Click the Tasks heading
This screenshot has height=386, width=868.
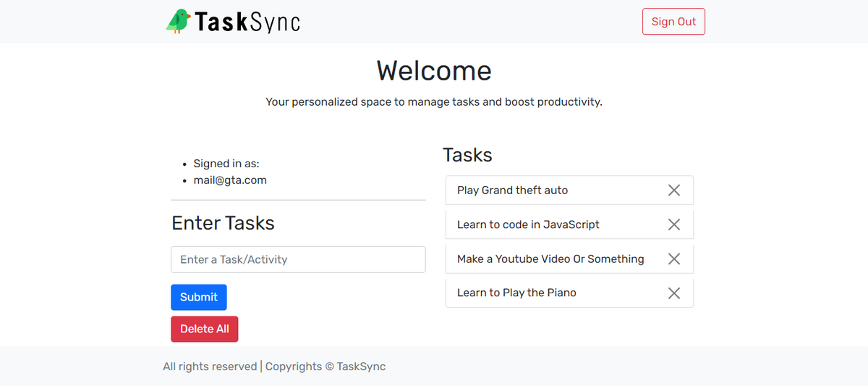click(467, 155)
